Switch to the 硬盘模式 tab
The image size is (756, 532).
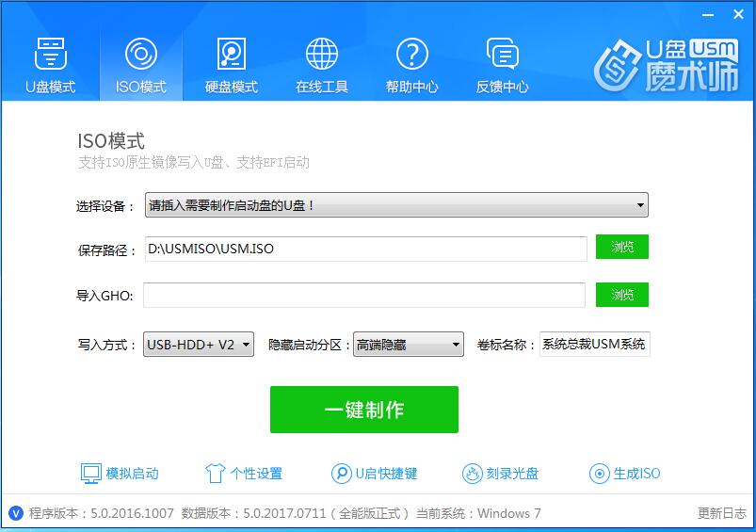coord(231,62)
